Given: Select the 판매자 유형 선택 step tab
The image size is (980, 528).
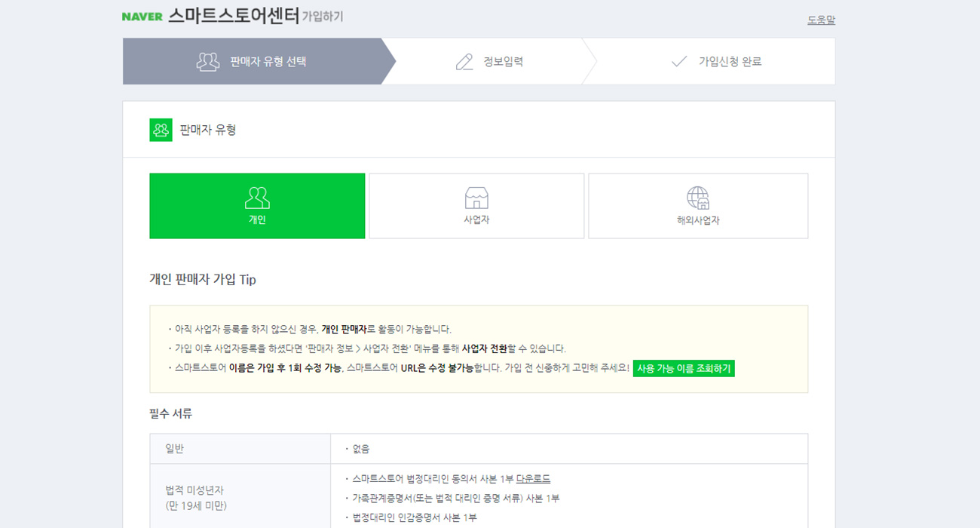Looking at the screenshot, I should point(259,62).
